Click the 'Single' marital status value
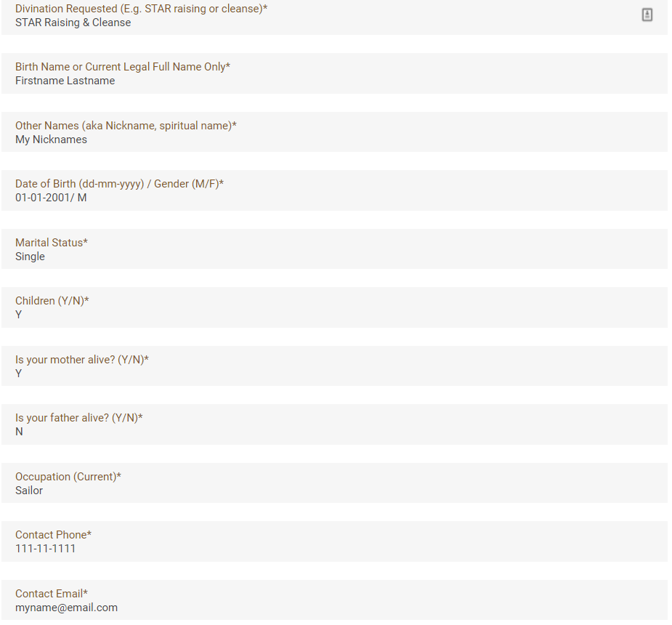 coord(30,257)
